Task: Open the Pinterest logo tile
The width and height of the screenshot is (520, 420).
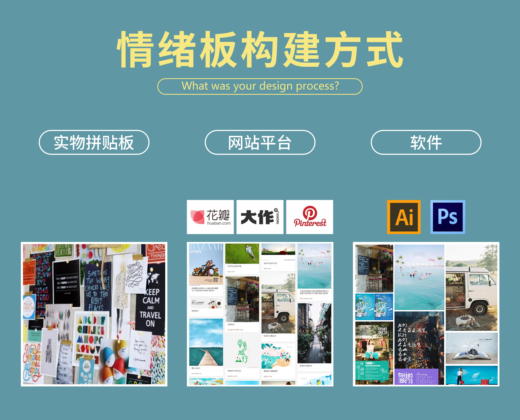Action: click(310, 217)
